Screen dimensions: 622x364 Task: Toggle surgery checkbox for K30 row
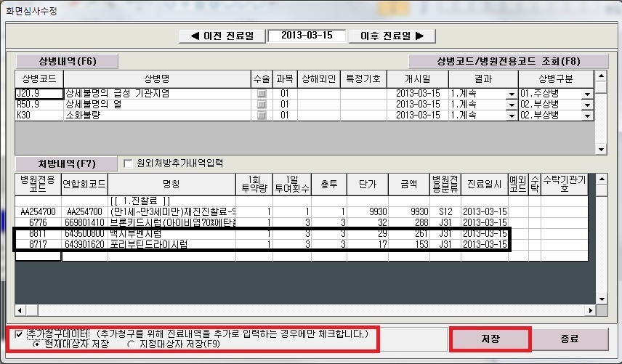tap(262, 116)
